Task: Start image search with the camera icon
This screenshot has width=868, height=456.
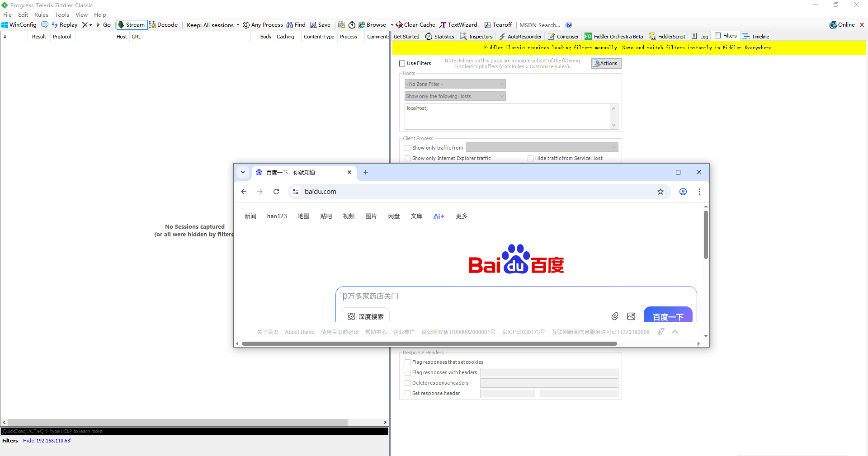Action: (631, 316)
